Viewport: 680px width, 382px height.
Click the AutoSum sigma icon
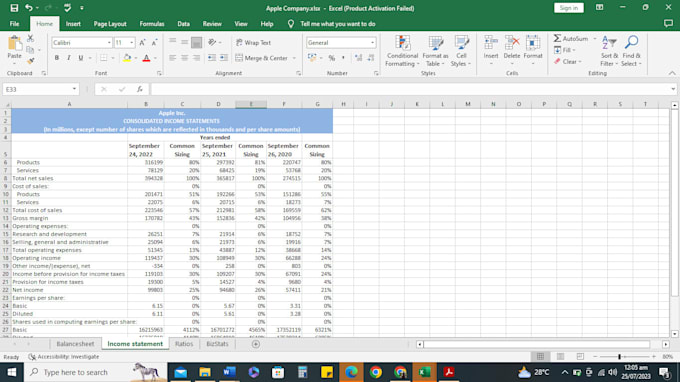[558, 39]
